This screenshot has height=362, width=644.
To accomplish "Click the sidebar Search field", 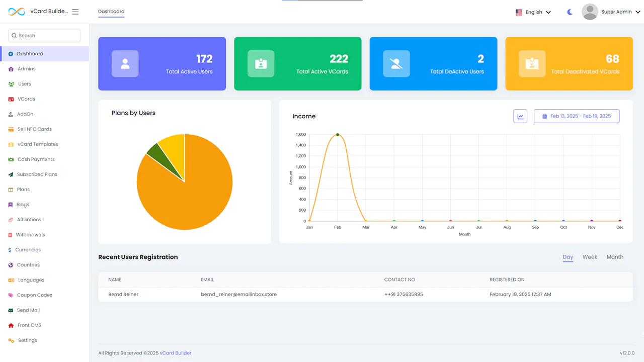I will [44, 36].
